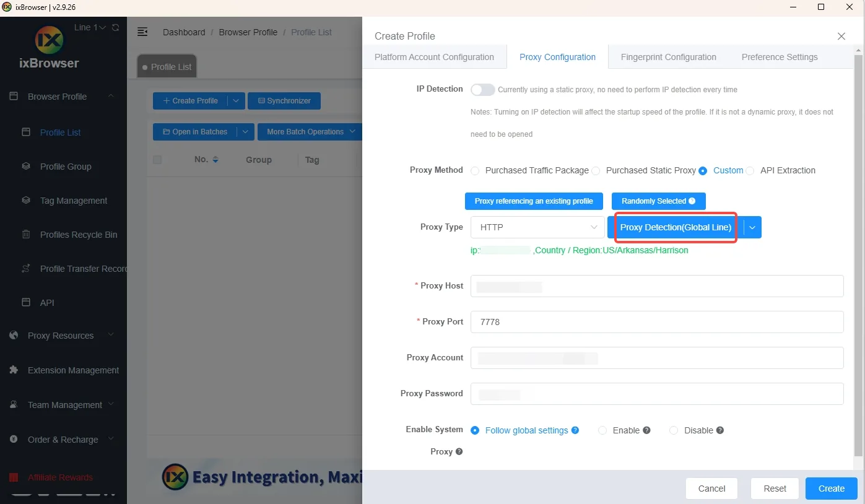Viewport: 865px width, 504px height.
Task: Click the Proxy Detection(Global Line) button
Action: pyautogui.click(x=676, y=227)
